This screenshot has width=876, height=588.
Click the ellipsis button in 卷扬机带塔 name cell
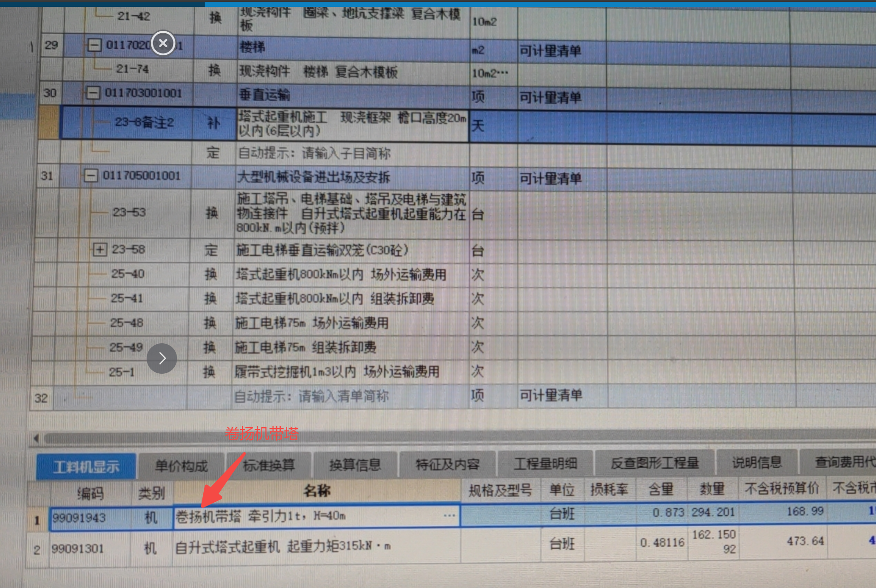tap(449, 516)
